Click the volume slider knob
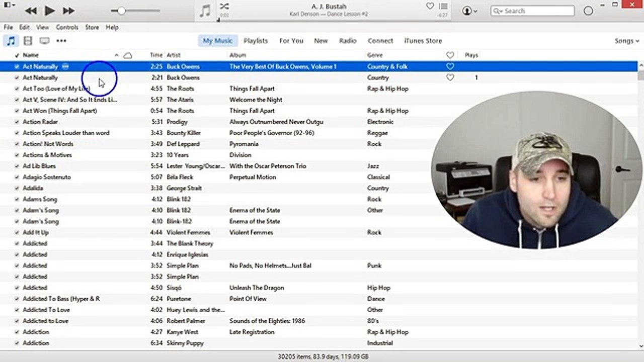Viewport: 644px width, 362px height. click(121, 11)
